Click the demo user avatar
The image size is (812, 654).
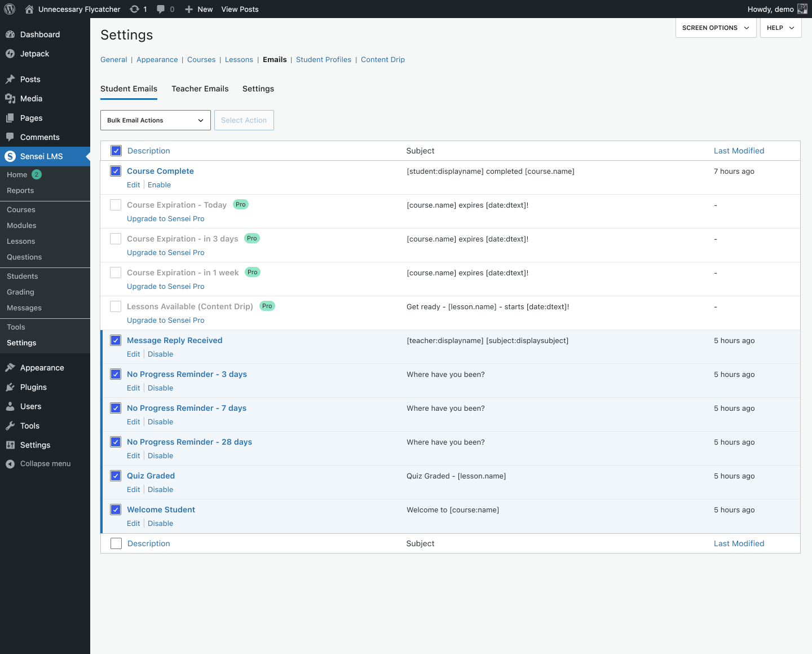pos(801,9)
